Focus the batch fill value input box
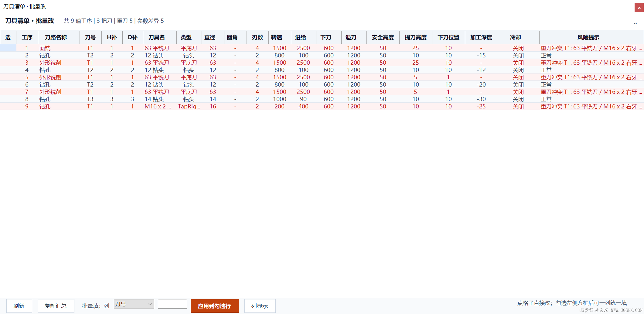 (172, 304)
